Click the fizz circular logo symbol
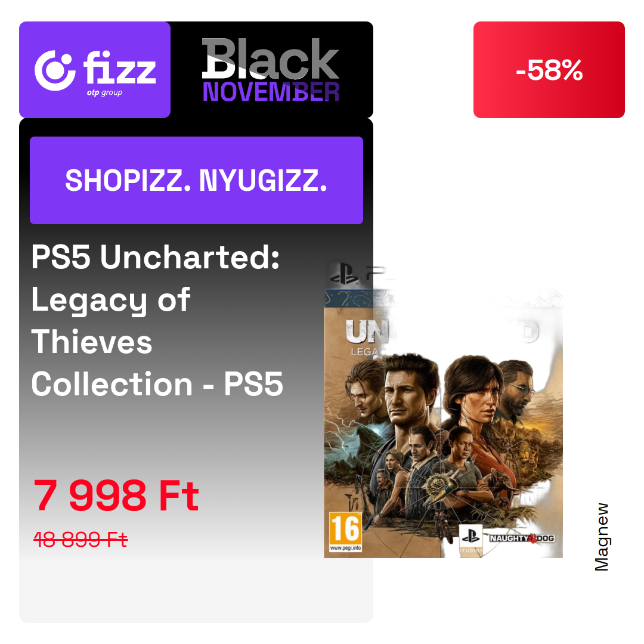 (x=55, y=70)
